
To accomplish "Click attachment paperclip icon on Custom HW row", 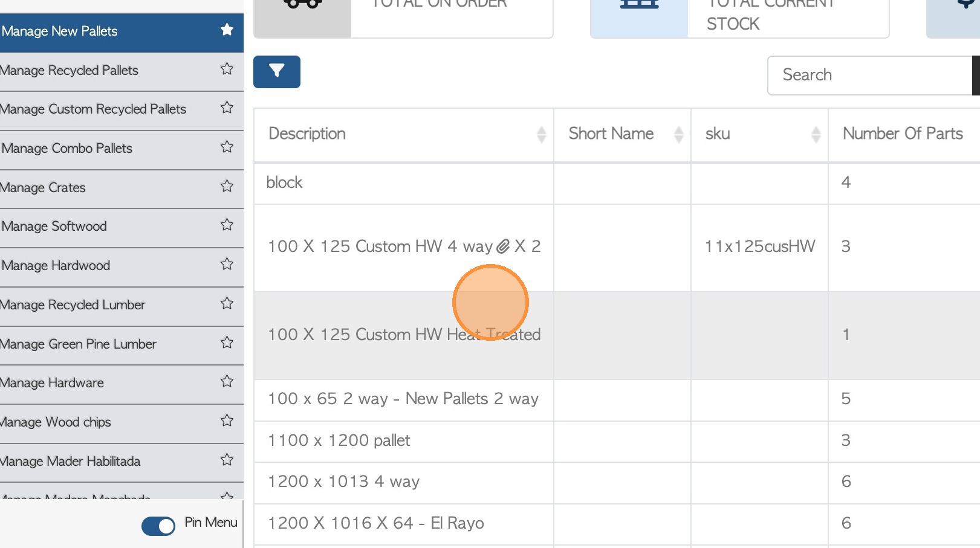I will point(503,247).
